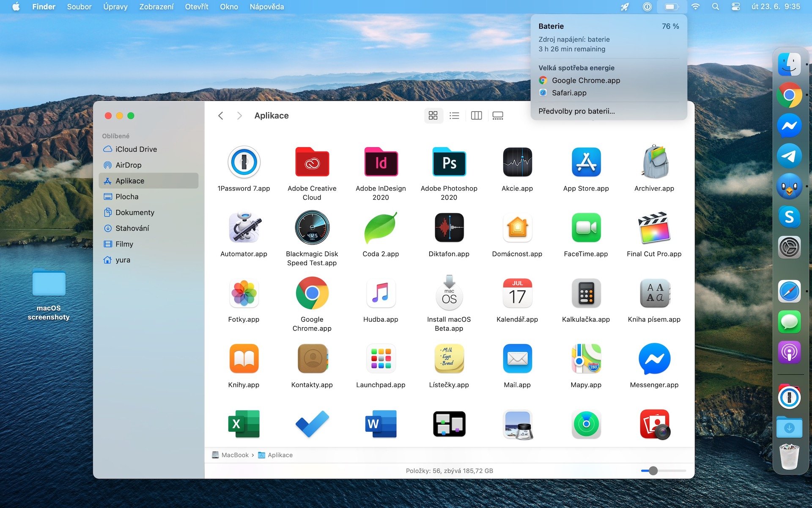Select Fotky.app photos icon
The image size is (812, 508).
point(244,293)
